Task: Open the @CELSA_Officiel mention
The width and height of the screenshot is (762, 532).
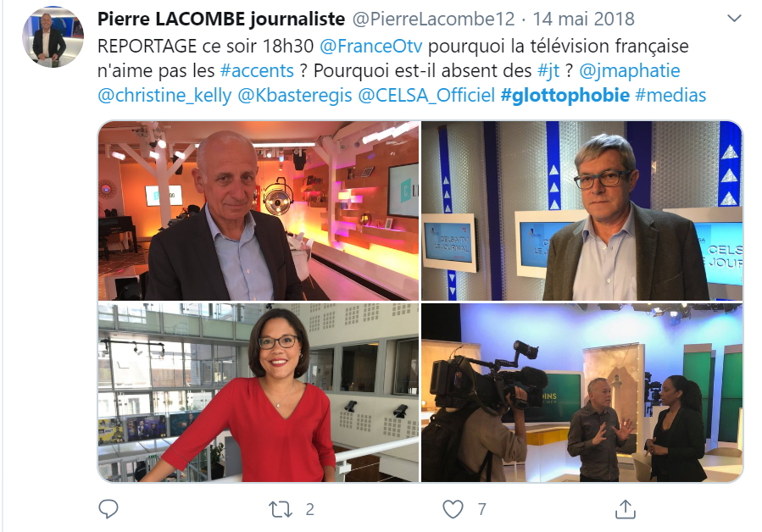Action: (426, 95)
